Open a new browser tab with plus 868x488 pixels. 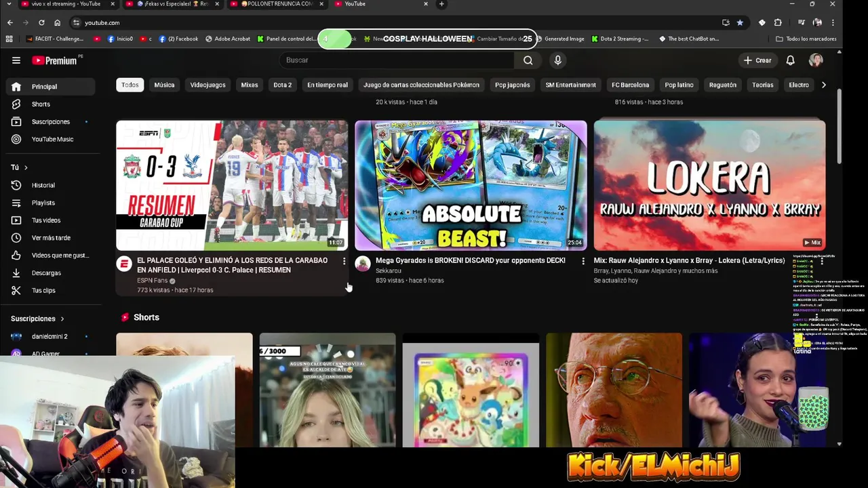coord(441,4)
